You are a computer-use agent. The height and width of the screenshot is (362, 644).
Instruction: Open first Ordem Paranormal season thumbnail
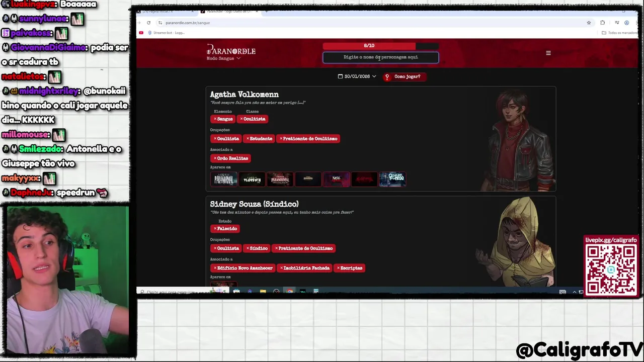[224, 179]
